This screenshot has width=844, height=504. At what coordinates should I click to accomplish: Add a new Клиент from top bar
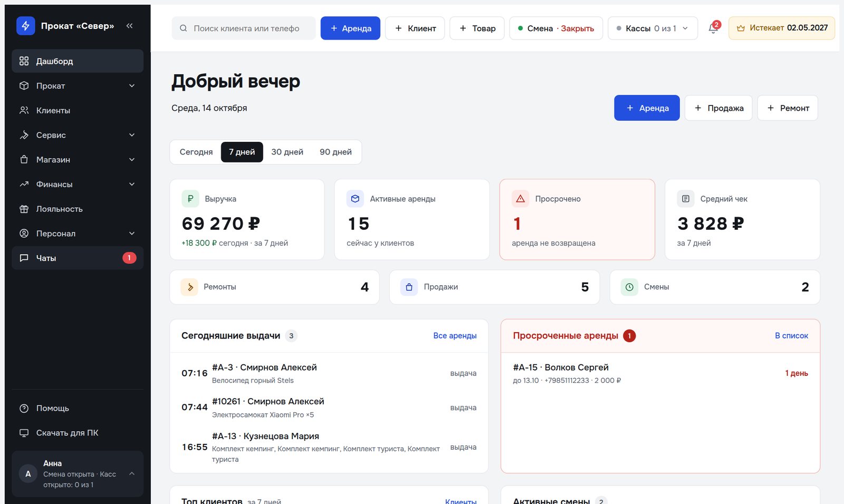tap(415, 28)
